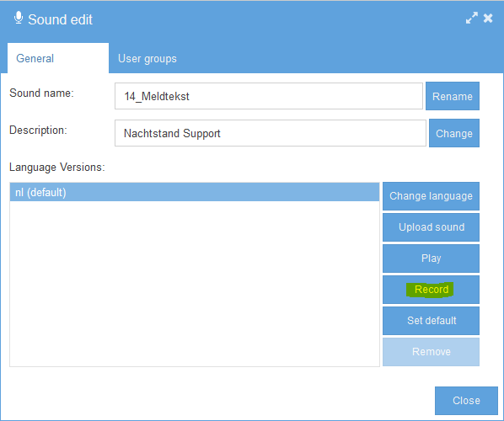504x421 pixels.
Task: Play the selected sound
Action: (x=431, y=258)
